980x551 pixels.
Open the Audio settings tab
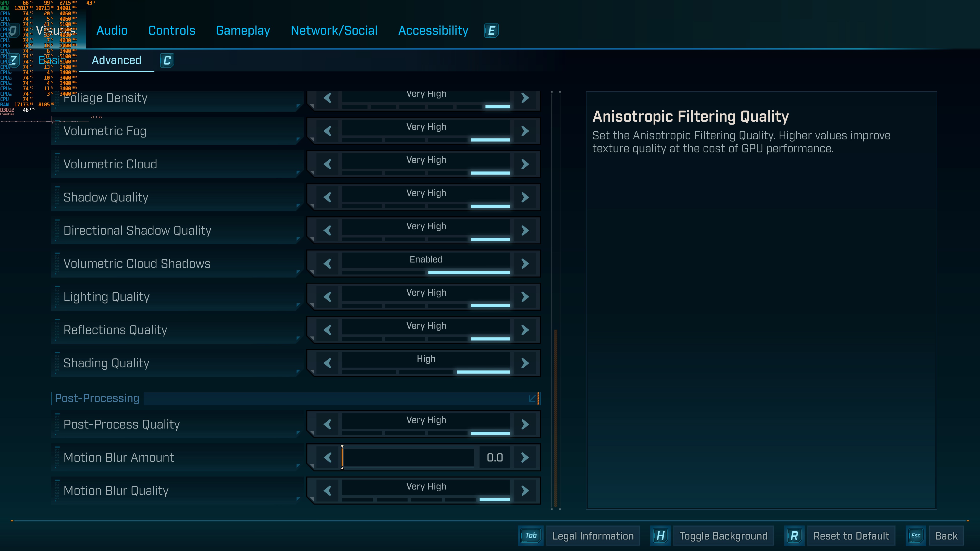pyautogui.click(x=112, y=30)
